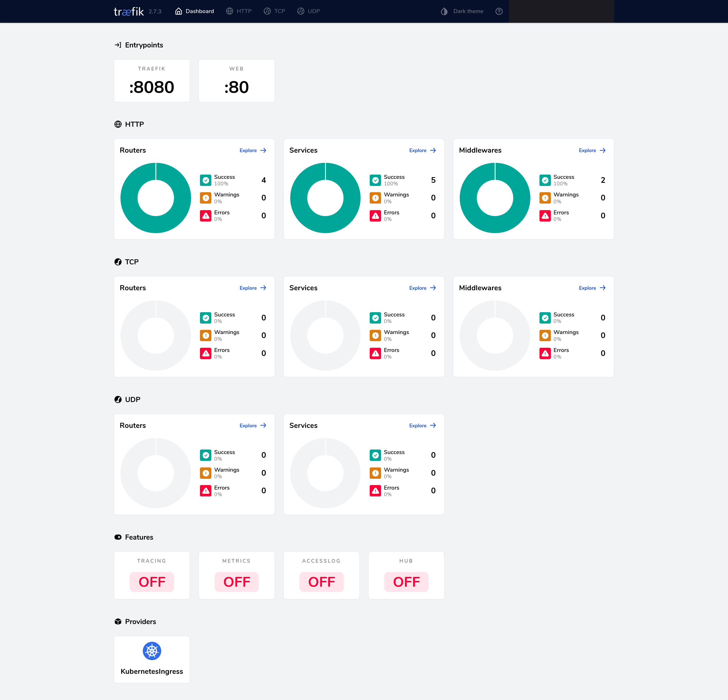This screenshot has width=728, height=700.
Task: Click the UDP section heading icon
Action: tap(118, 399)
